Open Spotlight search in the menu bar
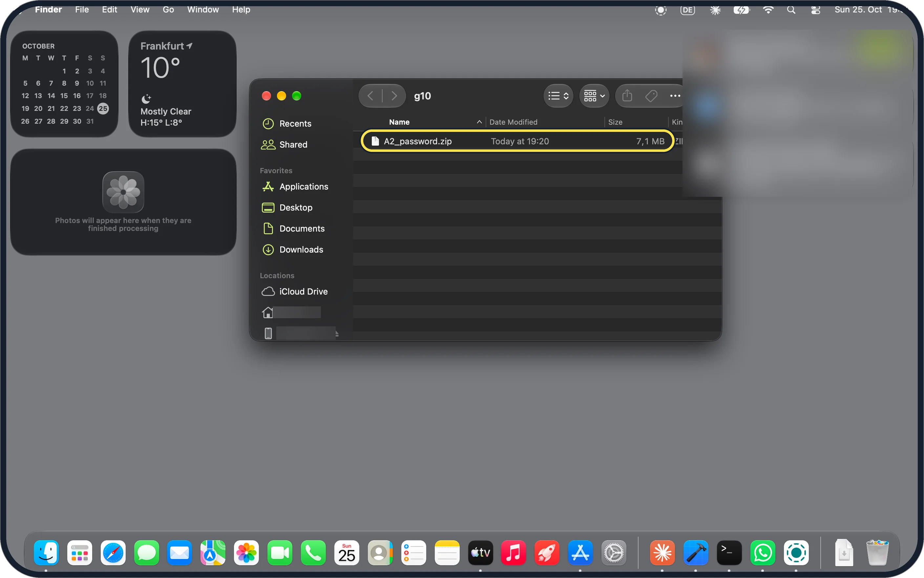This screenshot has height=578, width=924. 791,10
